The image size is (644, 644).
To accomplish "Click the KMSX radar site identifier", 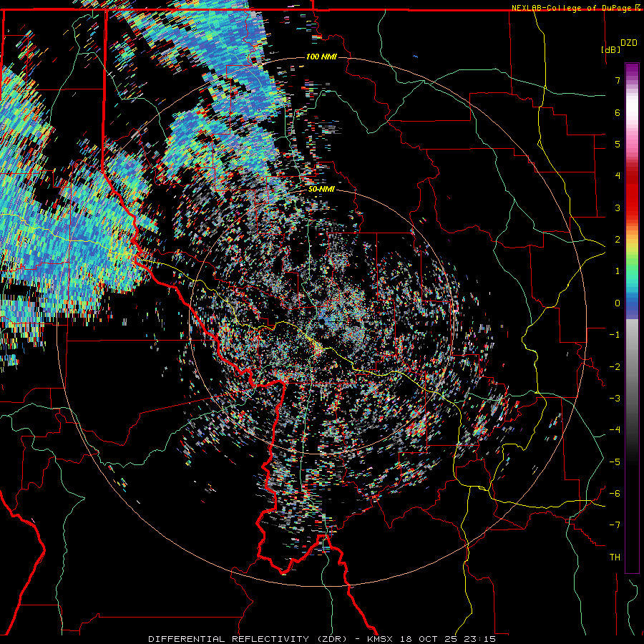I will pyautogui.click(x=380, y=639).
